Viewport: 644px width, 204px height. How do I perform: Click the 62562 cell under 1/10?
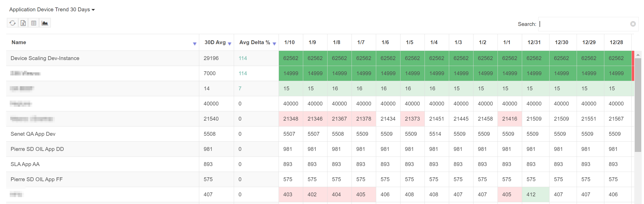(291, 58)
